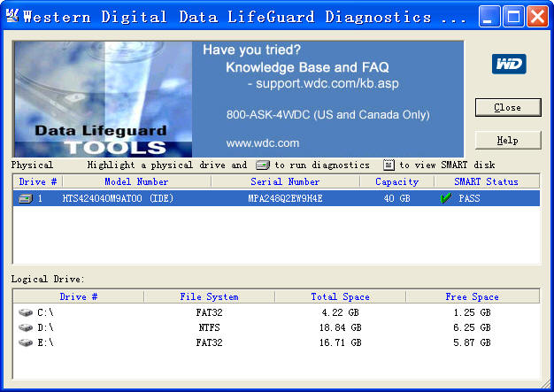Click the WD logo icon

(509, 64)
